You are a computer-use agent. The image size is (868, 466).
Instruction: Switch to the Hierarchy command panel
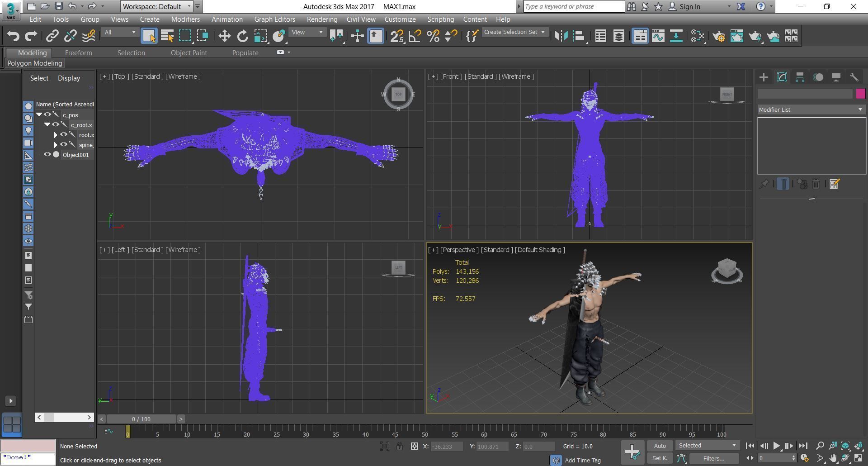tap(800, 77)
